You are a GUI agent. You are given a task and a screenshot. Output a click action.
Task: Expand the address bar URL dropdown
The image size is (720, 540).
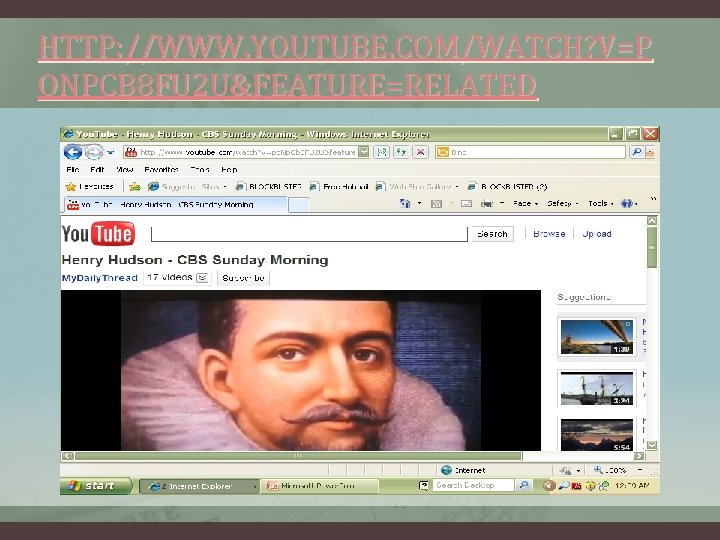[x=364, y=152]
